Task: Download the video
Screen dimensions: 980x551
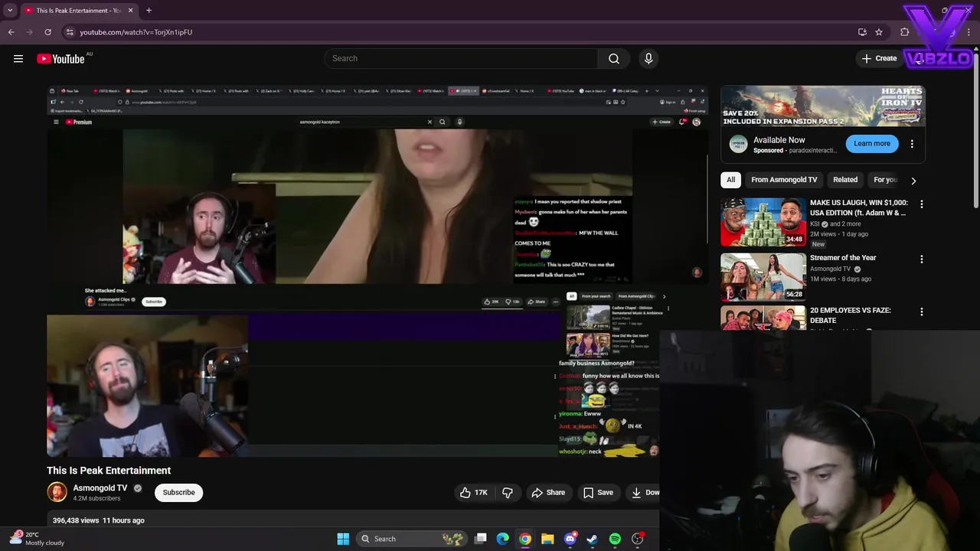Action: click(x=645, y=493)
